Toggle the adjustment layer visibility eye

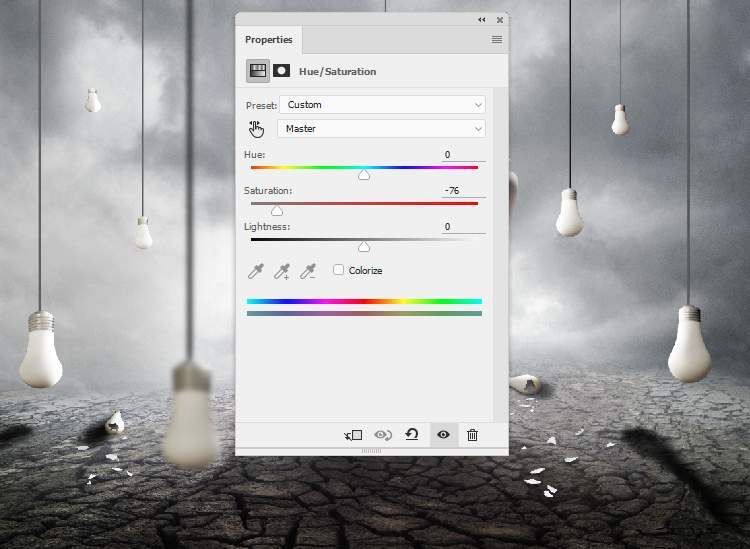(x=443, y=435)
